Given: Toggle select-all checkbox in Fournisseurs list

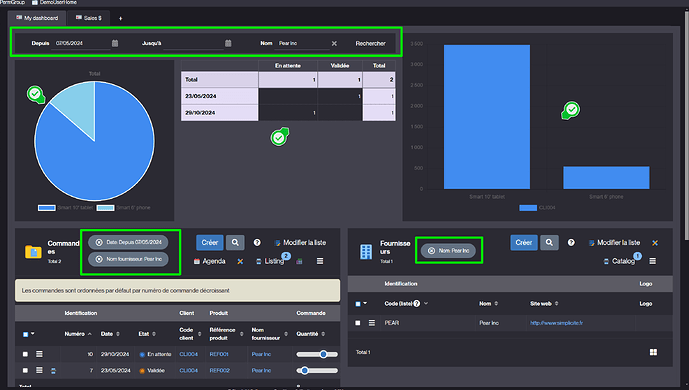Looking at the screenshot, I should click(358, 303).
